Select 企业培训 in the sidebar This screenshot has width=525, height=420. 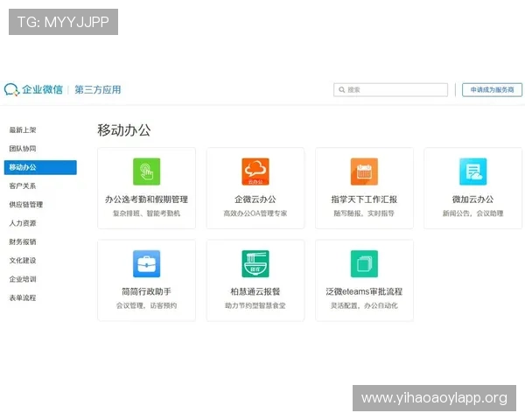coord(23,279)
